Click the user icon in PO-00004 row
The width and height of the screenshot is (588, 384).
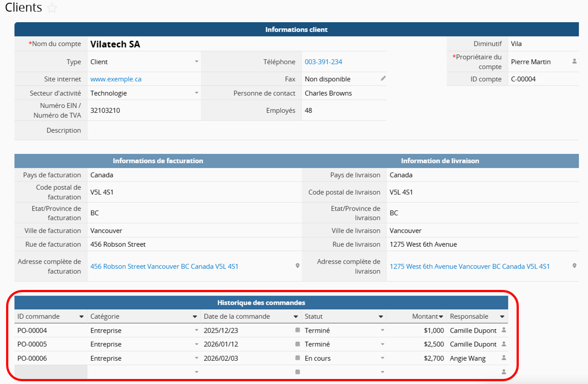coord(503,330)
